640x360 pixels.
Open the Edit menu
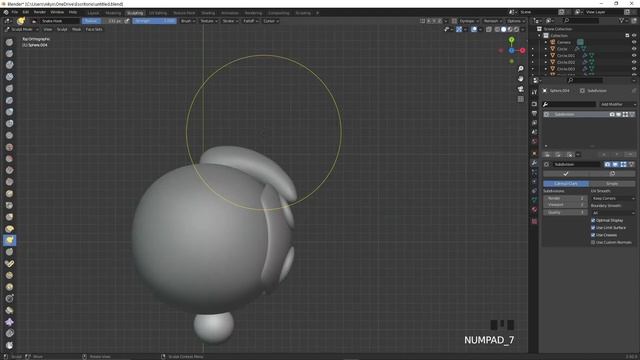[x=26, y=12]
